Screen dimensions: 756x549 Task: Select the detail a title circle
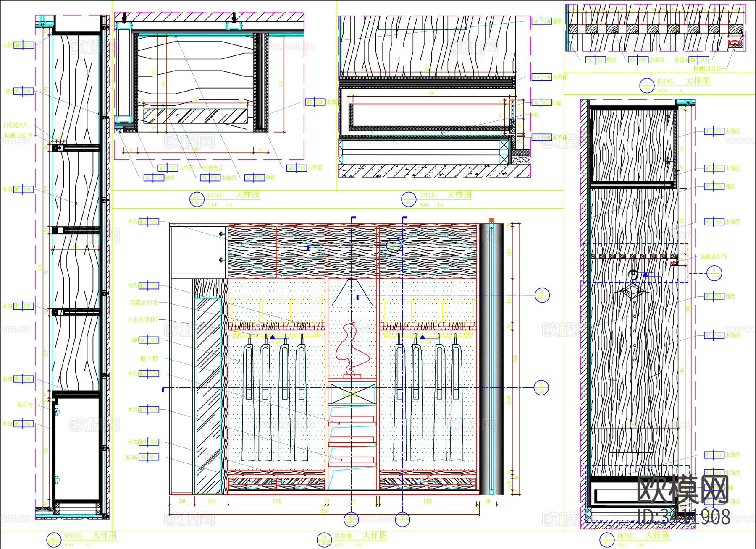606,540
